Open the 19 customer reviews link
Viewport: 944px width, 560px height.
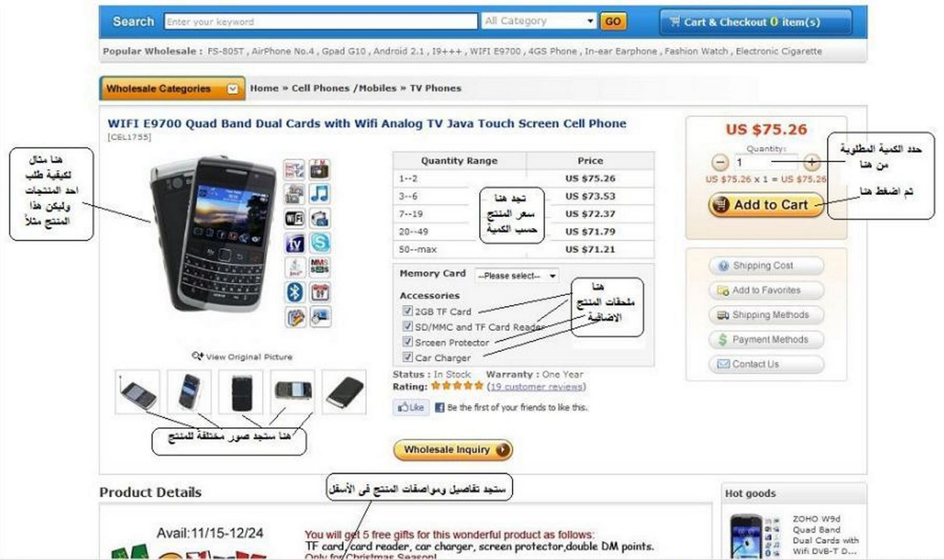[537, 387]
